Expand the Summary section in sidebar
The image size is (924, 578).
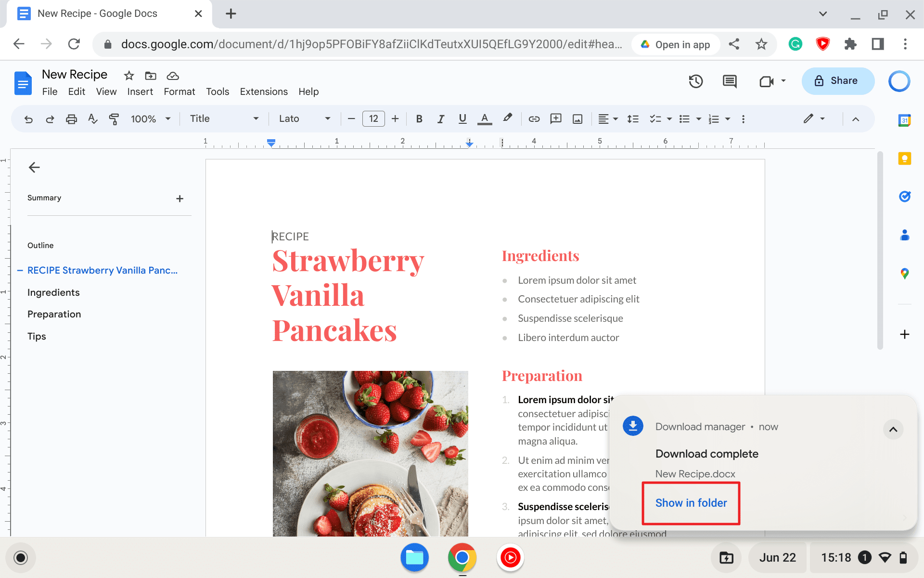click(179, 198)
